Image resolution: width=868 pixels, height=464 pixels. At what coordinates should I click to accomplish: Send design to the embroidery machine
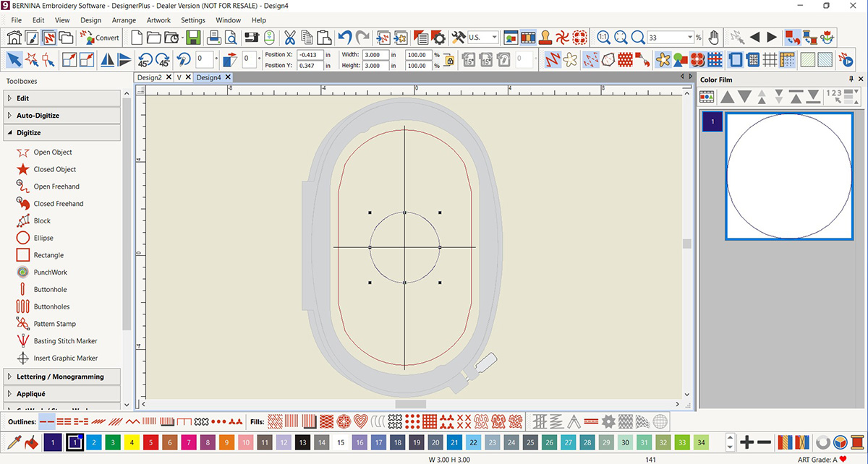252,37
